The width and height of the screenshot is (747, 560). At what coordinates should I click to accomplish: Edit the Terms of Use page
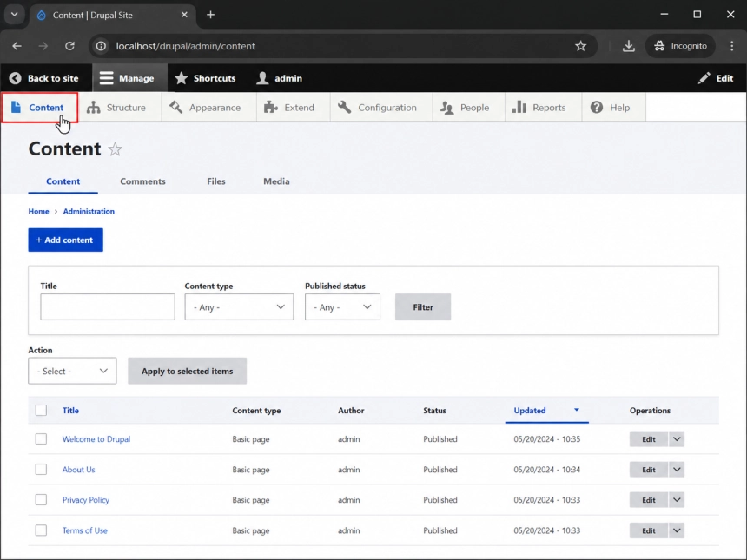[x=648, y=530]
